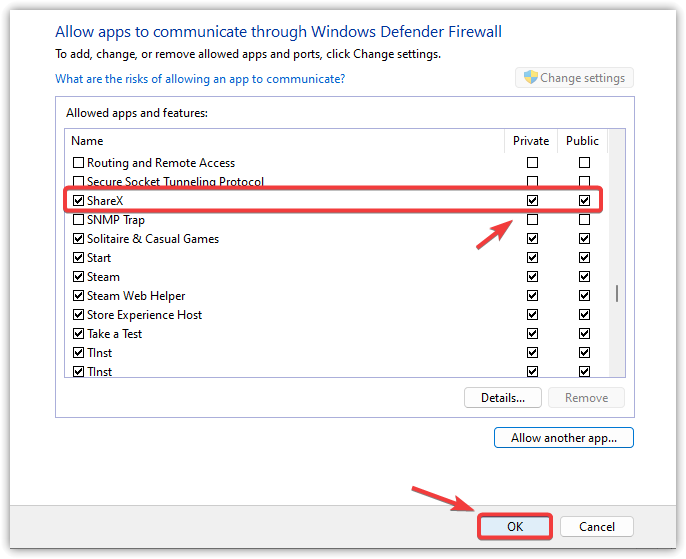The image size is (686, 559).
Task: Enable Private for SNMP Trap
Action: (533, 220)
